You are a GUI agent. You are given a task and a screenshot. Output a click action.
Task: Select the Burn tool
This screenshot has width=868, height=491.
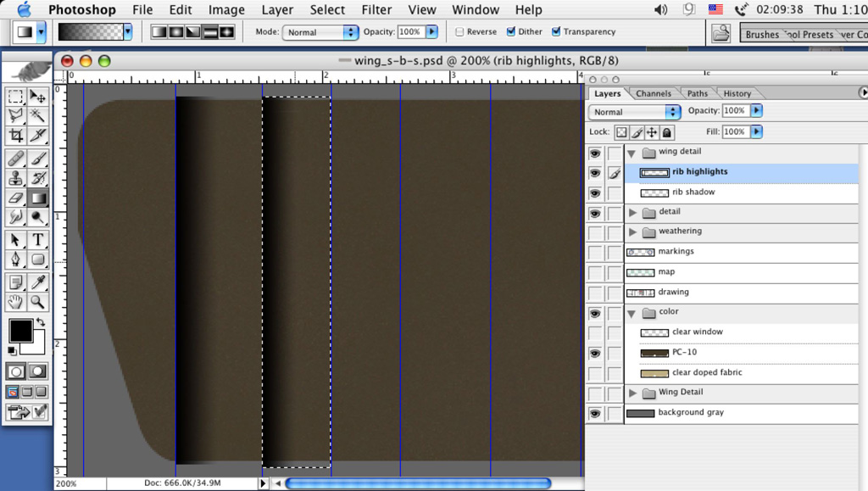tap(37, 216)
